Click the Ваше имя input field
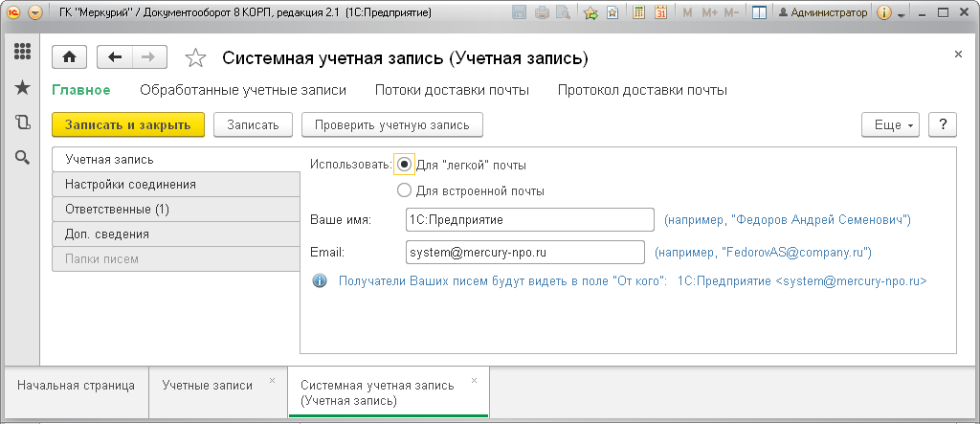 [529, 219]
